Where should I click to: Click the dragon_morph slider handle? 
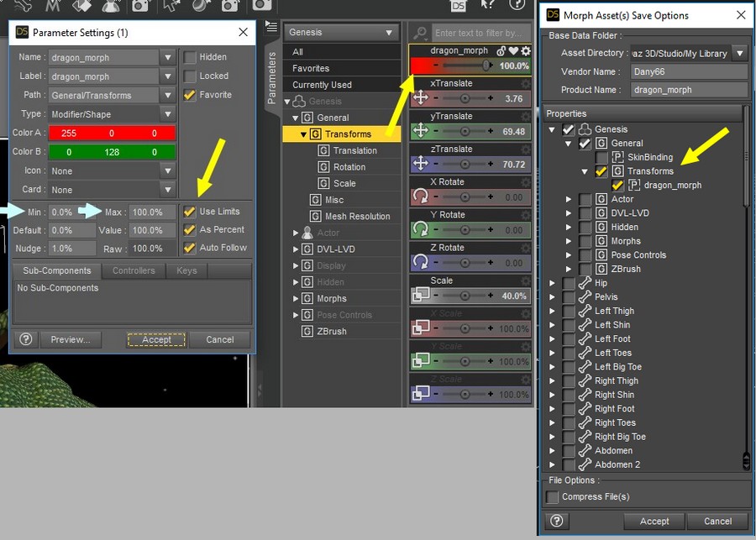(486, 66)
